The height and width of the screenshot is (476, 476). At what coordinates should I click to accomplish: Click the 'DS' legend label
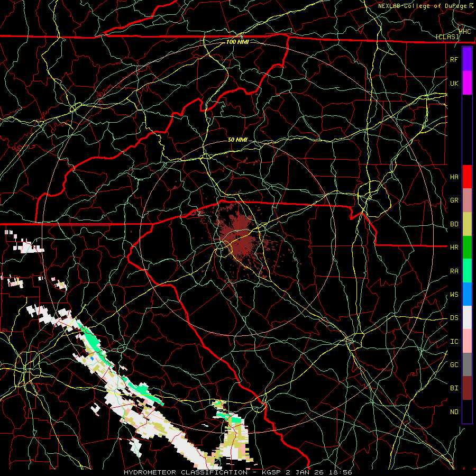tap(454, 318)
